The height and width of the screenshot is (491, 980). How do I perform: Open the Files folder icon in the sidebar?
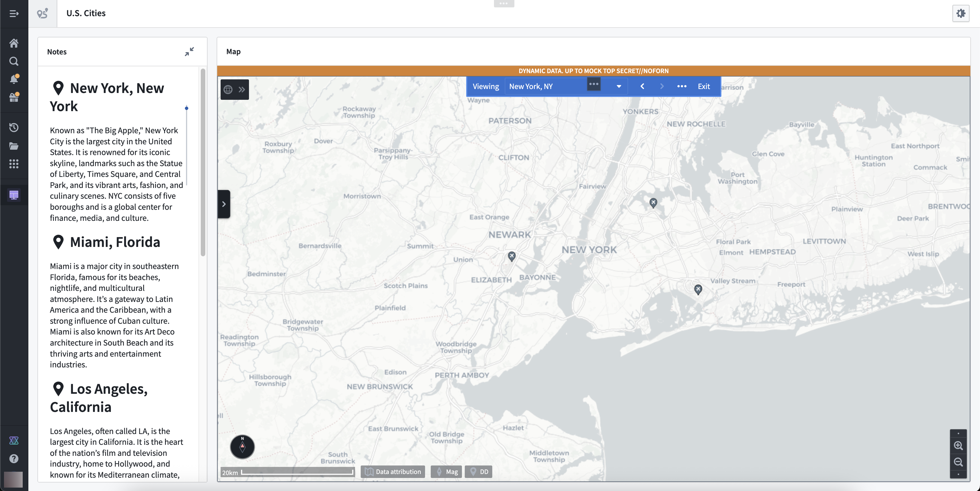tap(14, 146)
